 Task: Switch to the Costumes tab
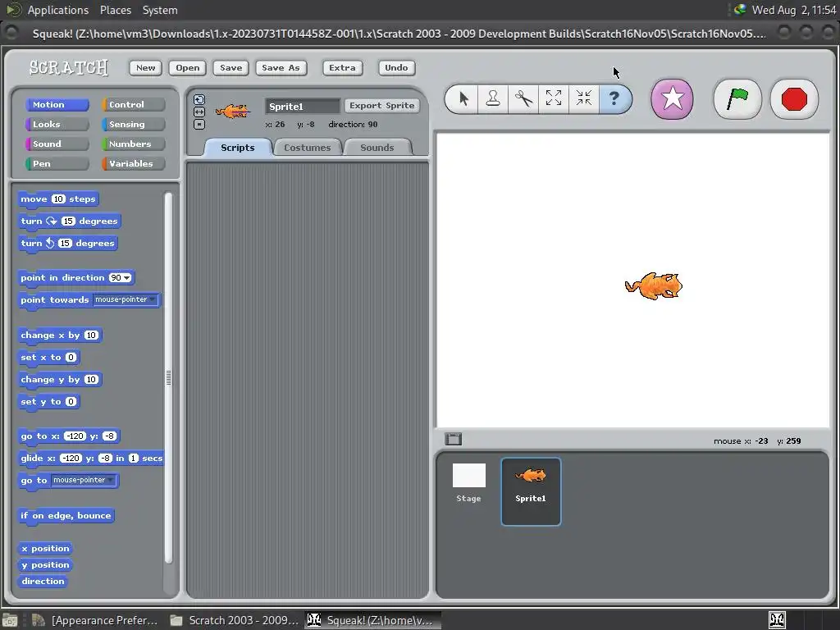click(308, 148)
